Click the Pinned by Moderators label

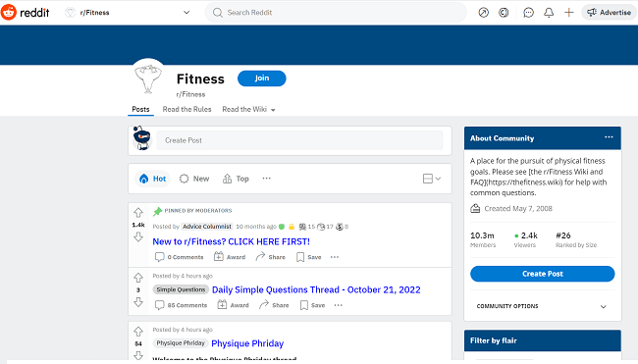197,211
